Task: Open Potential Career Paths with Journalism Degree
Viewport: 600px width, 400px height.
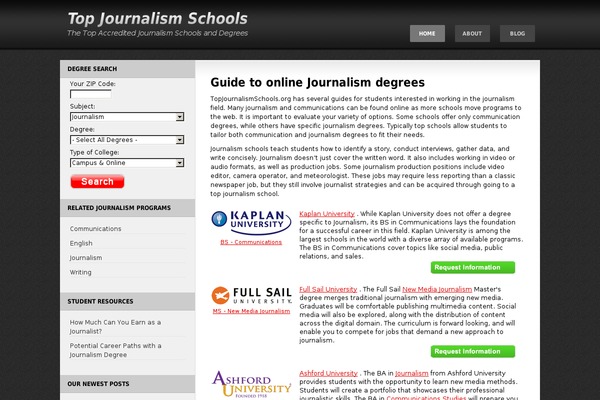Action: (116, 350)
